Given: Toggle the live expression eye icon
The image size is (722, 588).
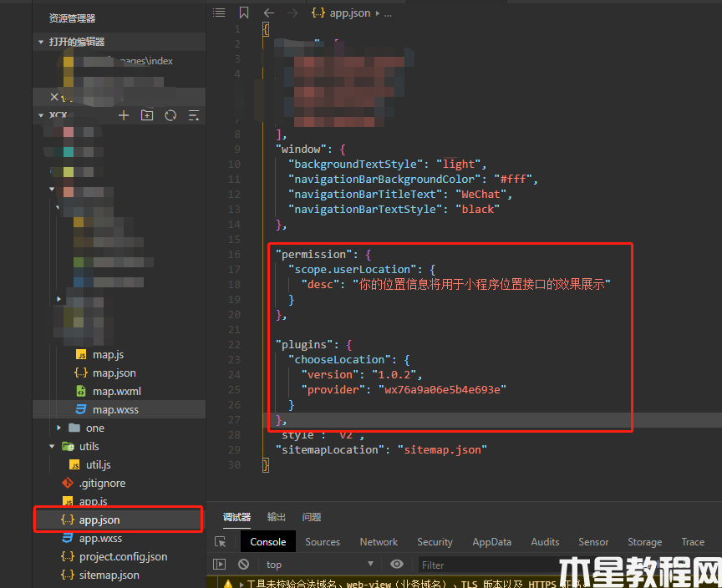Looking at the screenshot, I should tap(396, 564).
